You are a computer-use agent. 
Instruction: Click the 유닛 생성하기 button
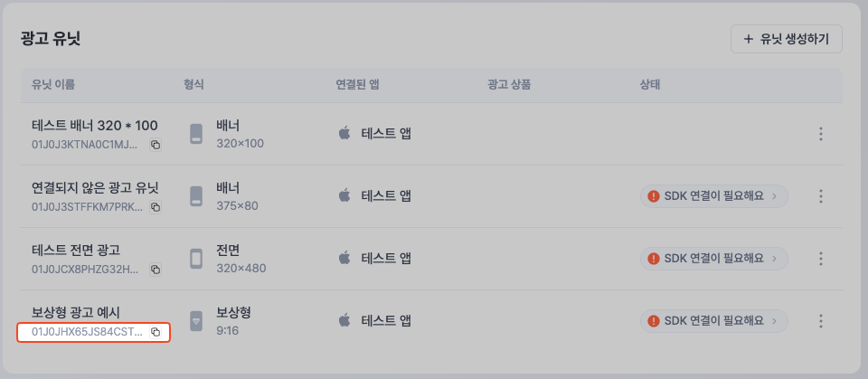787,39
